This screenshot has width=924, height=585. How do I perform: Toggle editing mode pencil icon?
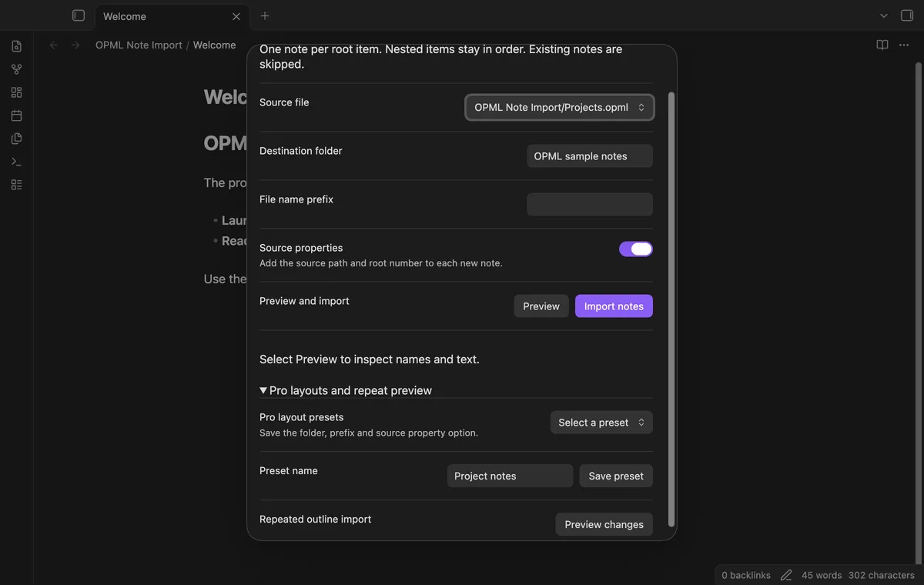pos(786,575)
